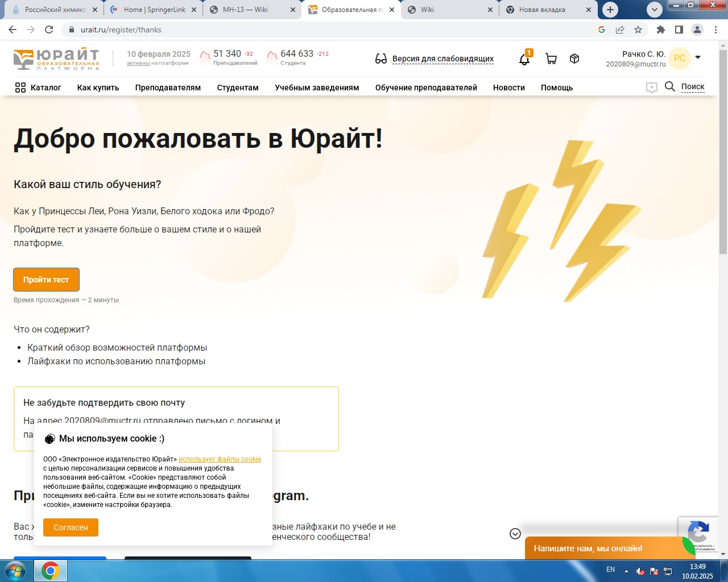
Task: Open the Каталог grid icon
Action: [20, 88]
